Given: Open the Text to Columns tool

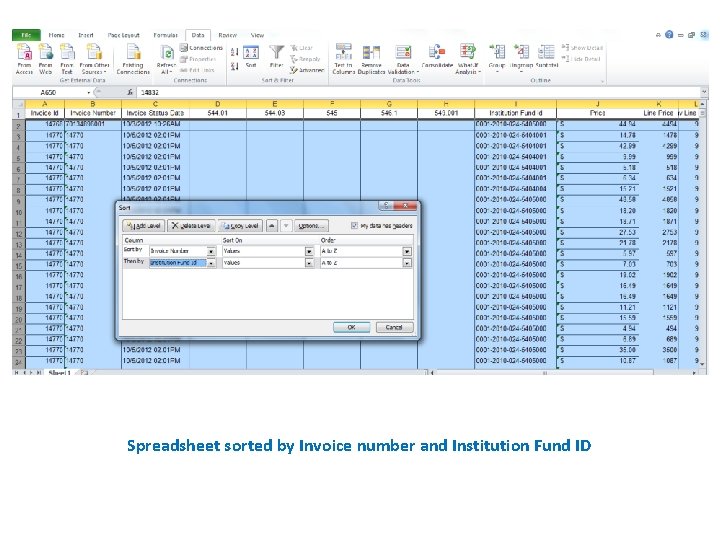Looking at the screenshot, I should tap(343, 58).
